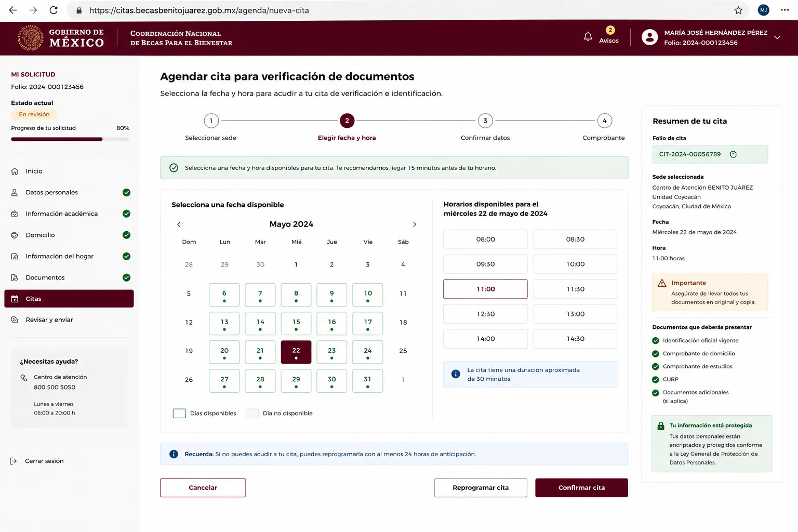The image size is (798, 532).
Task: Choose the 13:00 time slot
Action: [x=575, y=314]
